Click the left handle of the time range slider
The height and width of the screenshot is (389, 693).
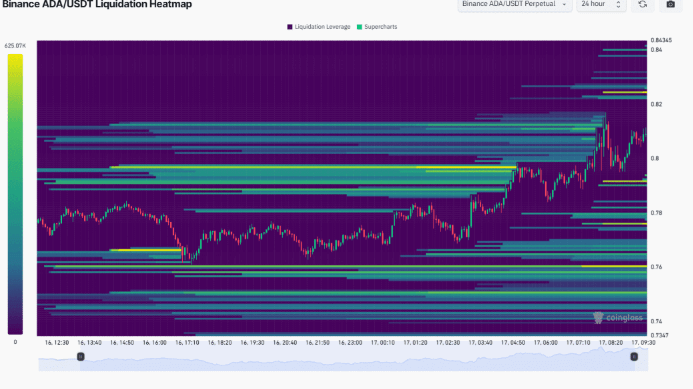tap(80, 356)
